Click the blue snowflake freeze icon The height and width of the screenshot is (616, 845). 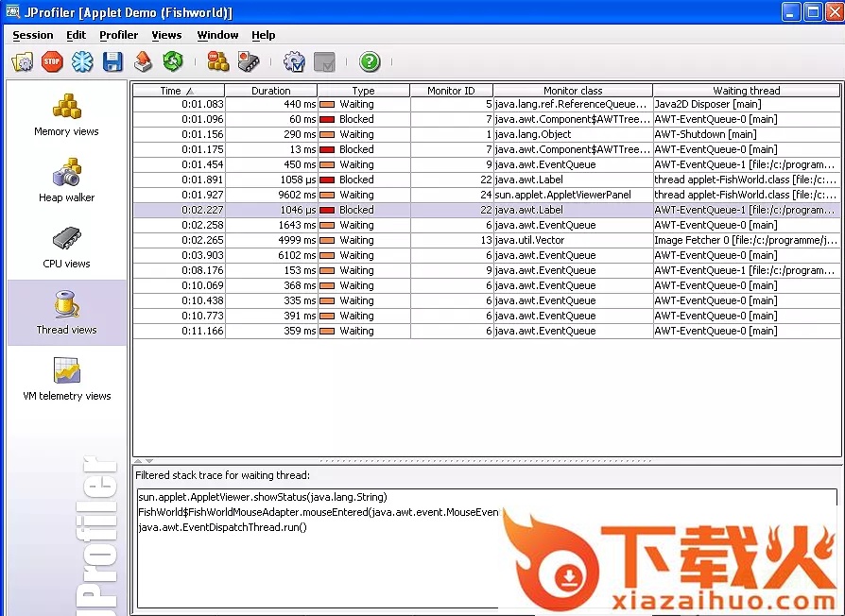click(x=83, y=62)
